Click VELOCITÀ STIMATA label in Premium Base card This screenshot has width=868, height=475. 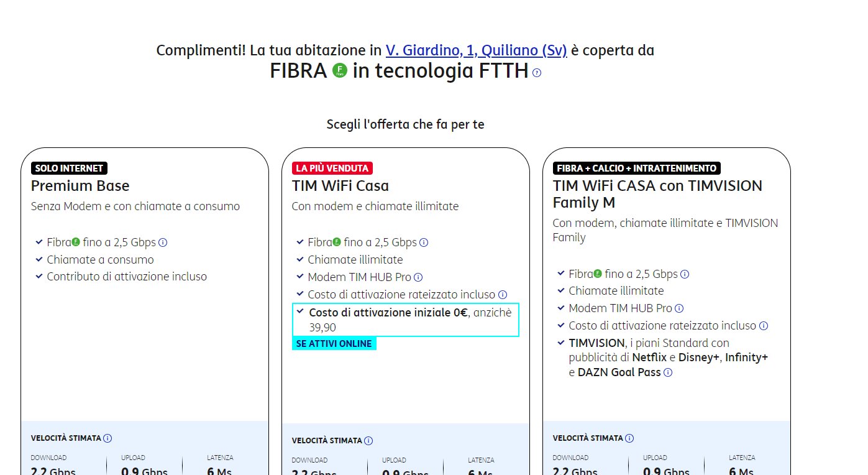click(x=66, y=438)
